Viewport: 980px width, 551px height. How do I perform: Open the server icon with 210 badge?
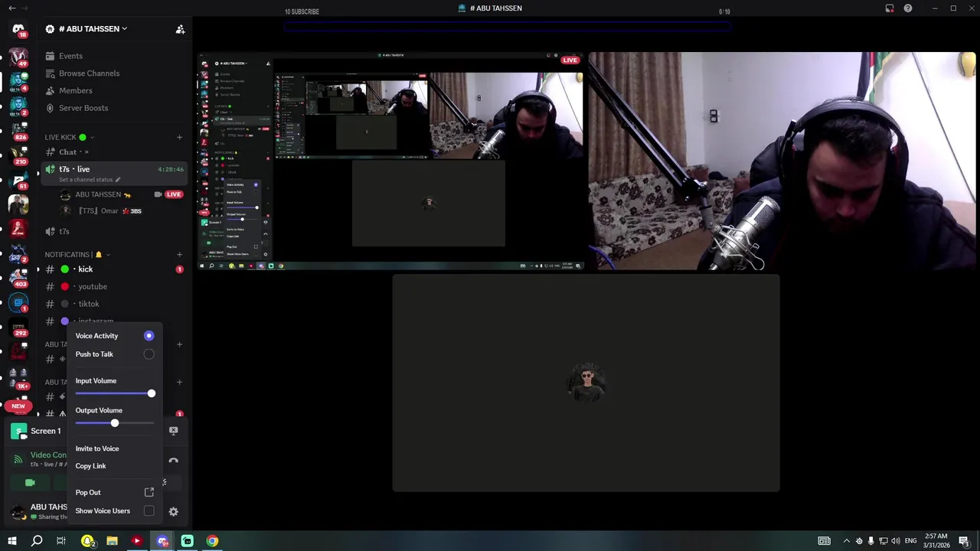click(18, 155)
